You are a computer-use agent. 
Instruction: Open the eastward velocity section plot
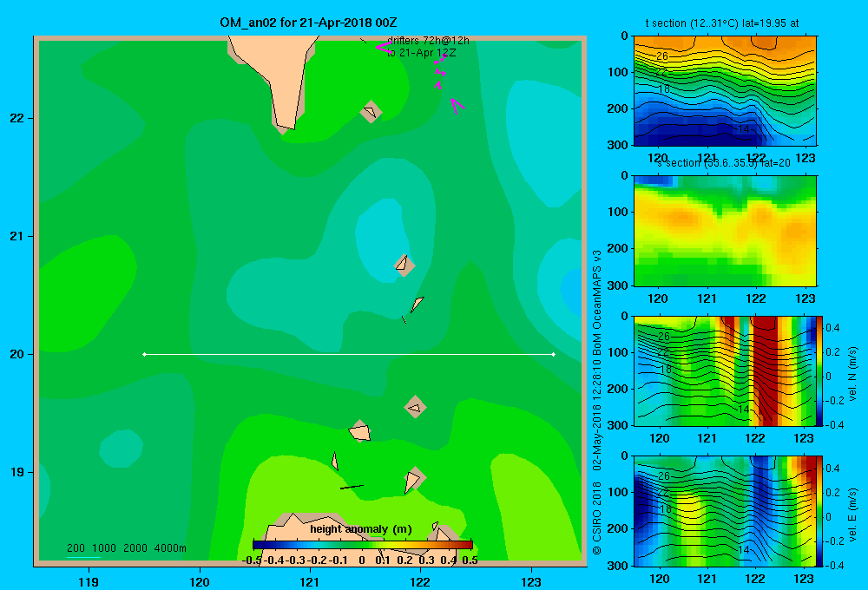coord(725,511)
